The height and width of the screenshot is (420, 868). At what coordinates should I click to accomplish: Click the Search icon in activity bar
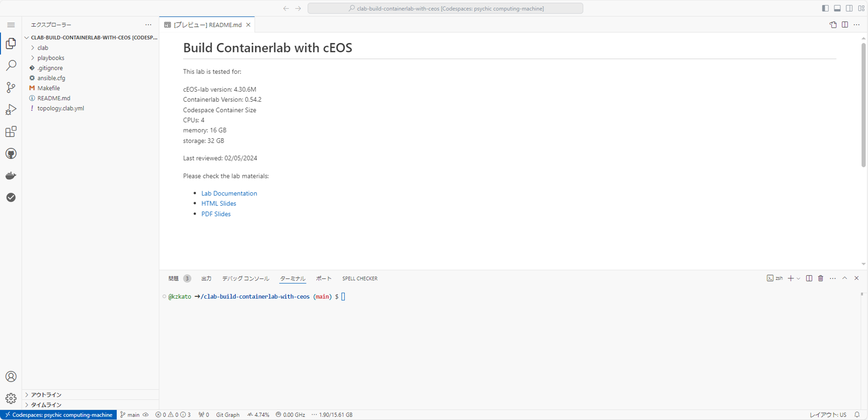[11, 65]
